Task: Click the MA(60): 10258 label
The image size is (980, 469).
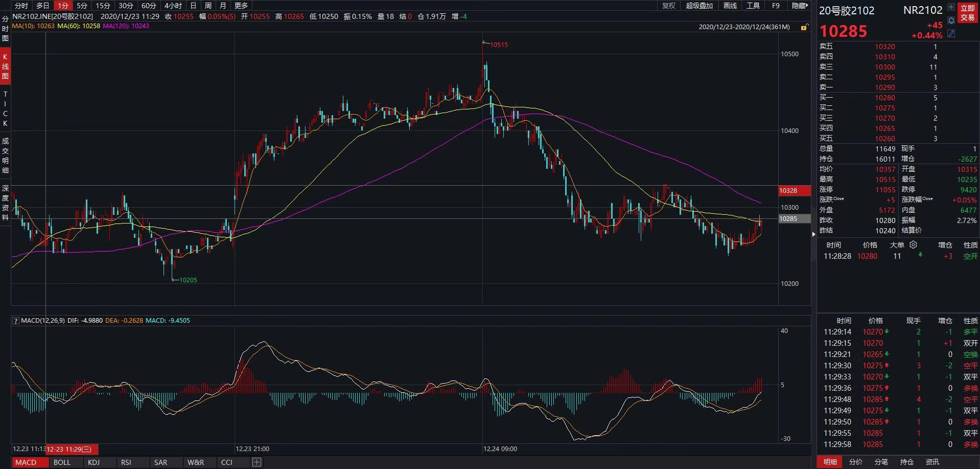Action: click(79, 26)
